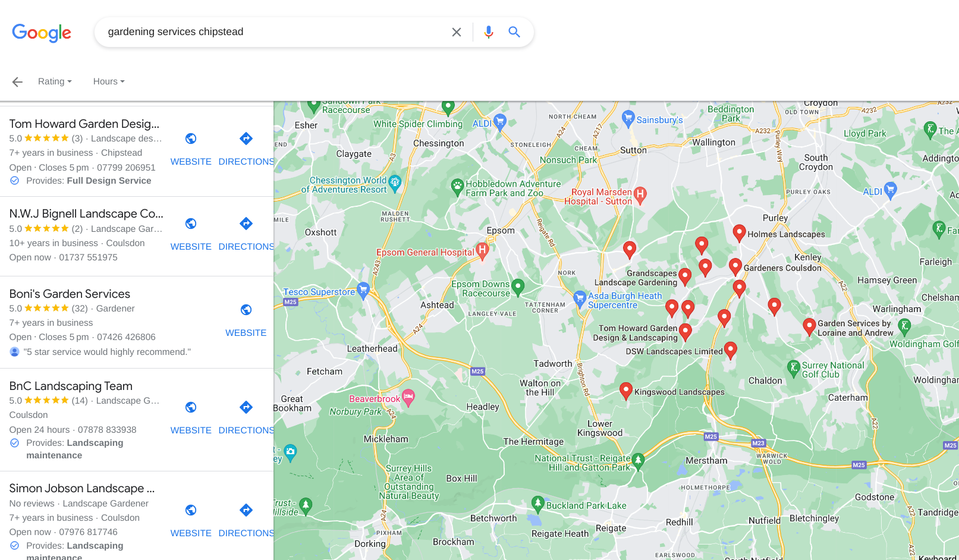
Task: Click DIRECTIONS label for Tom Howard Garden Design
Action: [x=246, y=162]
